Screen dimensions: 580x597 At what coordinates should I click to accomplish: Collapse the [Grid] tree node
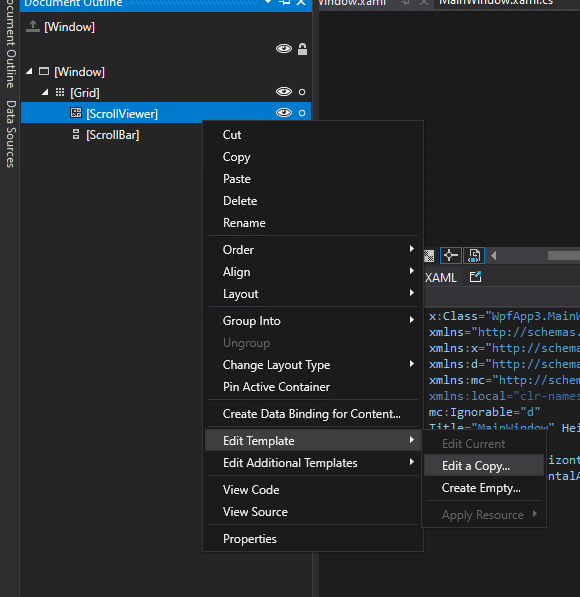coord(45,92)
